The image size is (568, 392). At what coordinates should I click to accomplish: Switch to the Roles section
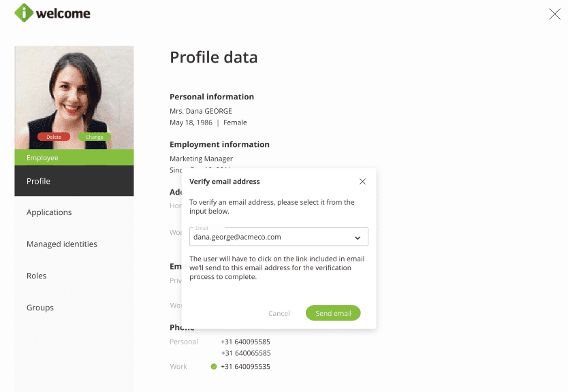37,276
